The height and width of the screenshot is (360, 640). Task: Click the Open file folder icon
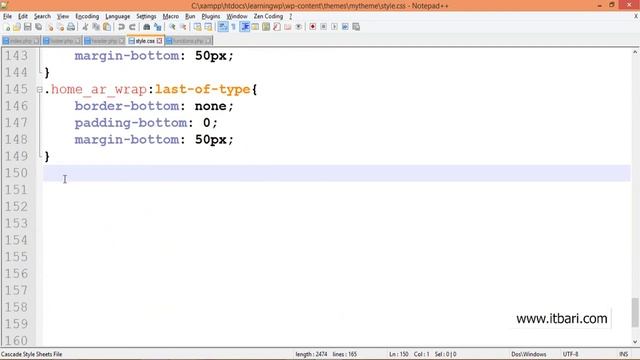17,27
